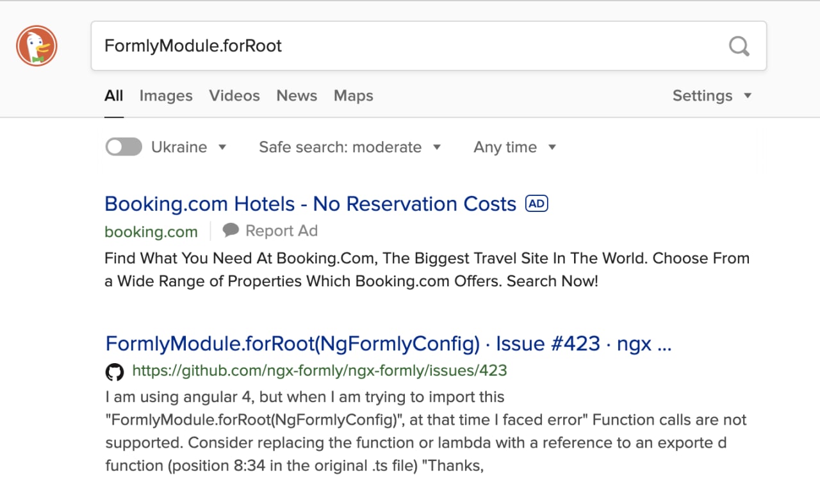
Task: Open the Settings dropdown menu
Action: [712, 95]
